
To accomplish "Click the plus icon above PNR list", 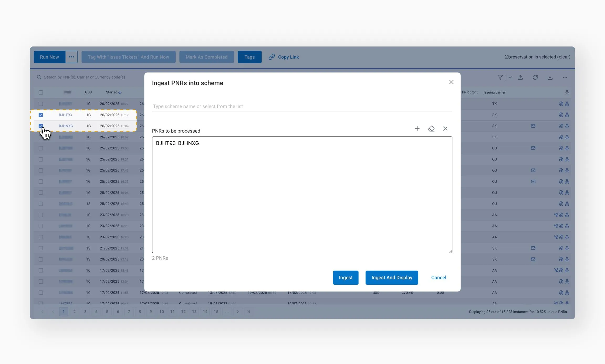I will click(x=417, y=129).
